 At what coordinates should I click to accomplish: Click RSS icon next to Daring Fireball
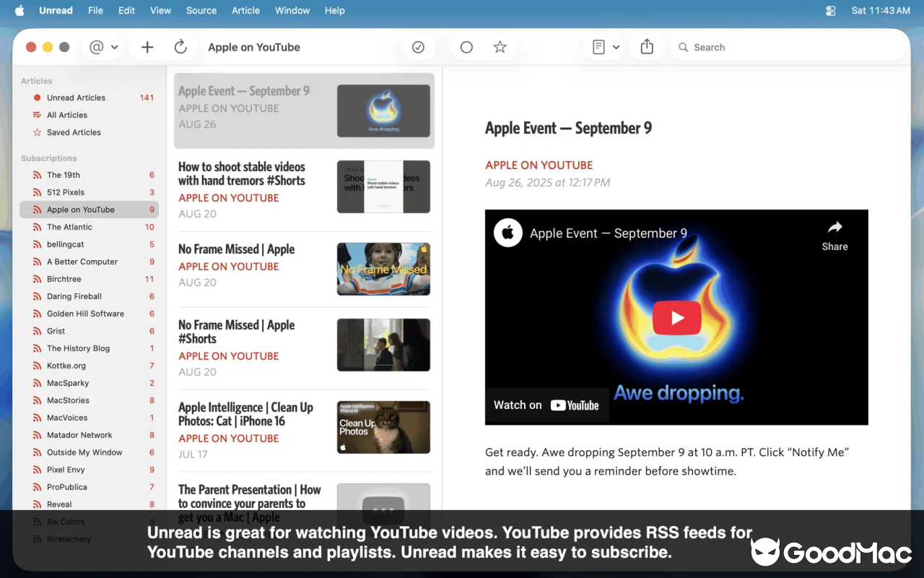[x=37, y=296]
